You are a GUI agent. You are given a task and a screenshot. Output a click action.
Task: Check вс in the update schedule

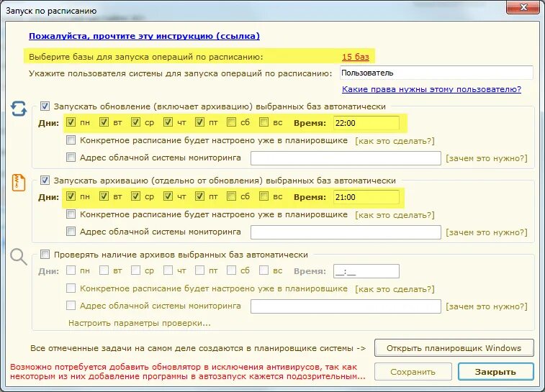pos(264,122)
